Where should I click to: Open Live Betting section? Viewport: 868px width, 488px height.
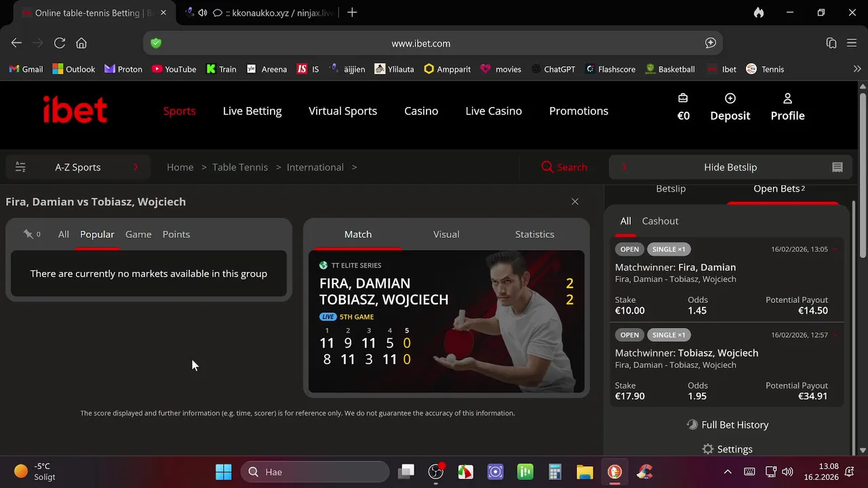(x=252, y=111)
